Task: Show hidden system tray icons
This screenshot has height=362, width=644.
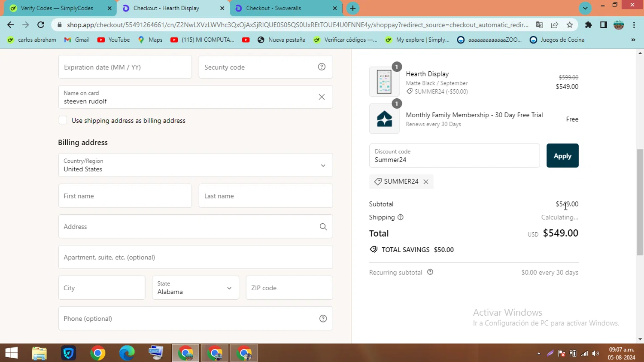Action: (539, 353)
